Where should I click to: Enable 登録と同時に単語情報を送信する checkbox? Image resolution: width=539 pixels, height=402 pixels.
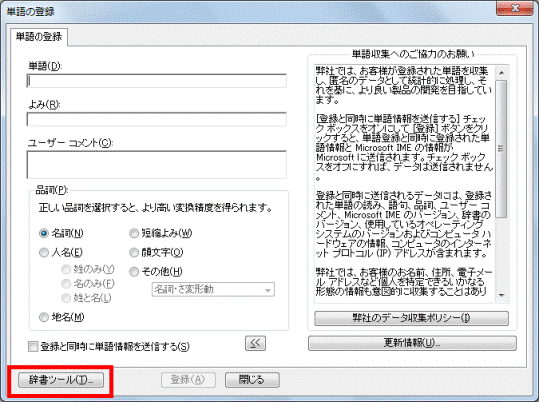click(x=33, y=347)
